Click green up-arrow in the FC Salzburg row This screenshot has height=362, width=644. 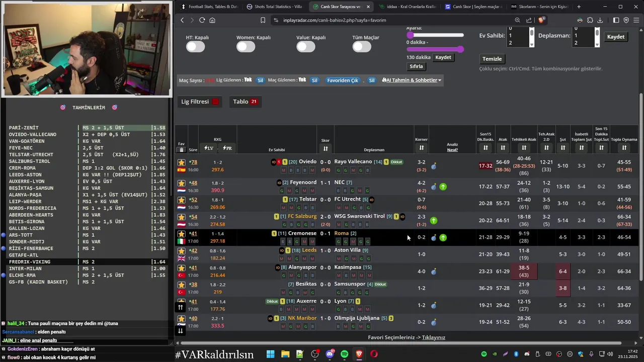(x=434, y=220)
